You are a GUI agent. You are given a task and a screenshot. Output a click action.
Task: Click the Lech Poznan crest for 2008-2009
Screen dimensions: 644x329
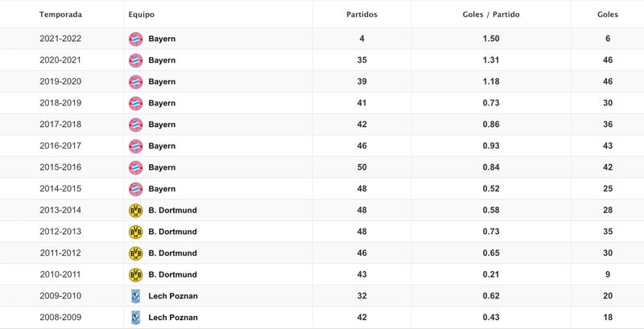tap(135, 317)
